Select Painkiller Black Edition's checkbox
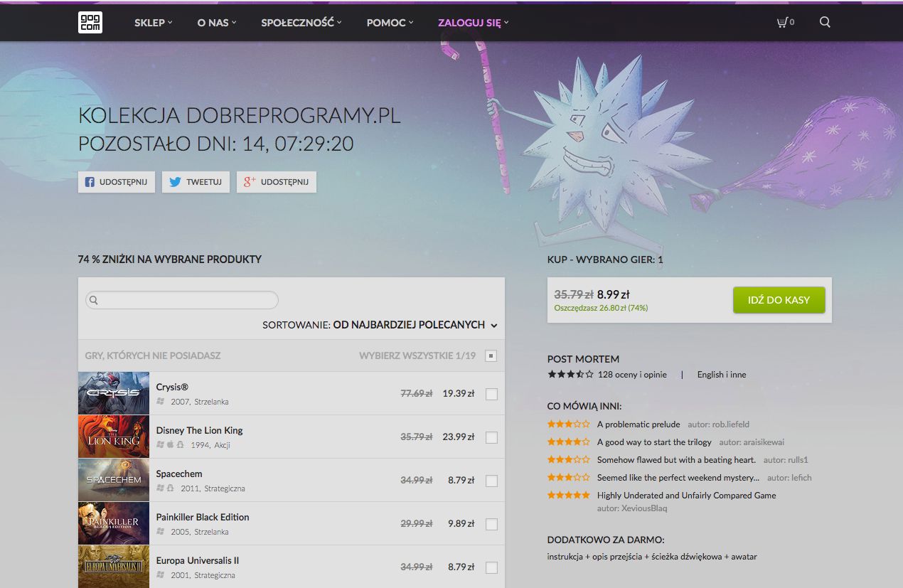This screenshot has height=588, width=903. pyautogui.click(x=491, y=524)
